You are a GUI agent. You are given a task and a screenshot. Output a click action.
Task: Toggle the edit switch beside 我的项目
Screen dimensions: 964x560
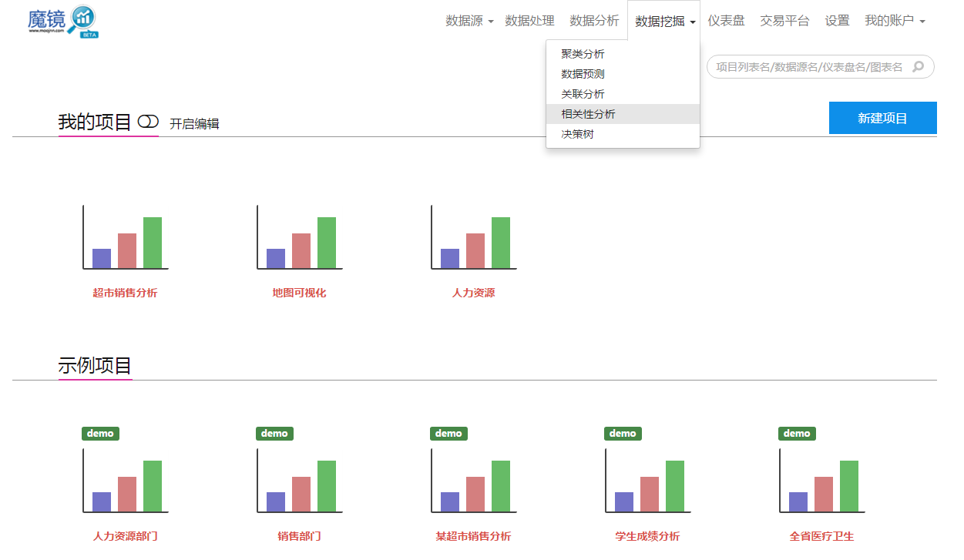click(148, 121)
